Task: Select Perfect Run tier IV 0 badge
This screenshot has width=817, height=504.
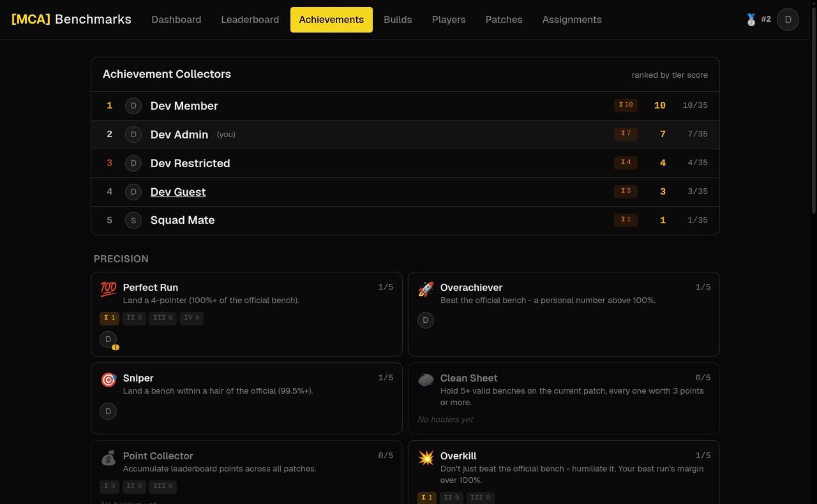Action: coord(191,318)
